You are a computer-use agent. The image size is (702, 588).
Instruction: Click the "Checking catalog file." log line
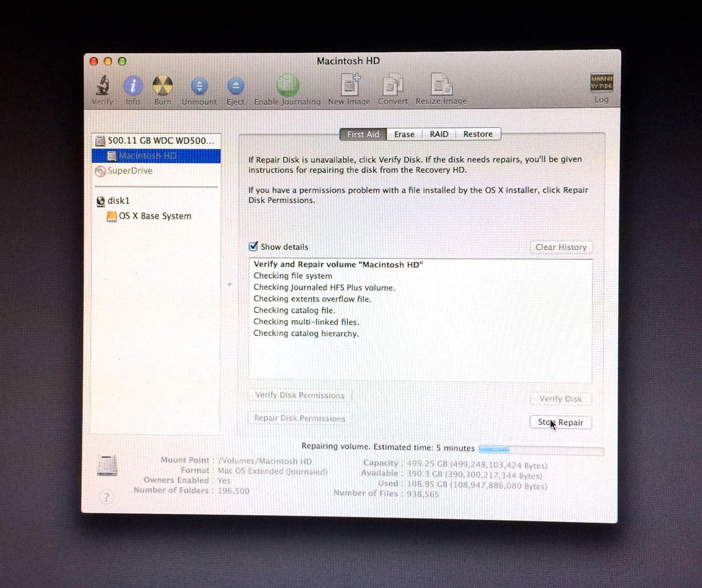tap(294, 310)
